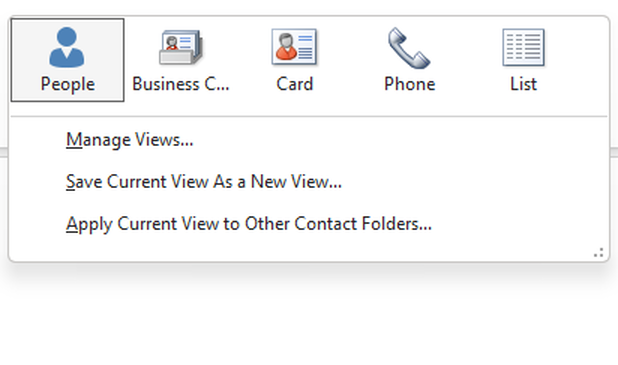Open Manage Views... dialog

130,140
